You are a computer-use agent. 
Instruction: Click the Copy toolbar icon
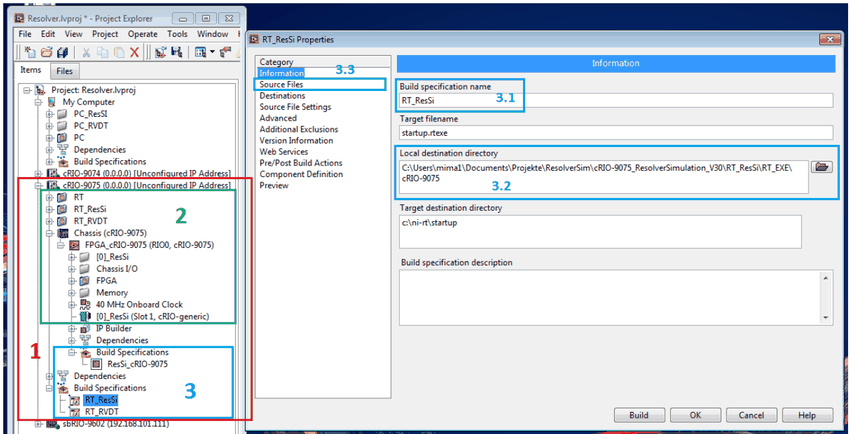[x=103, y=52]
